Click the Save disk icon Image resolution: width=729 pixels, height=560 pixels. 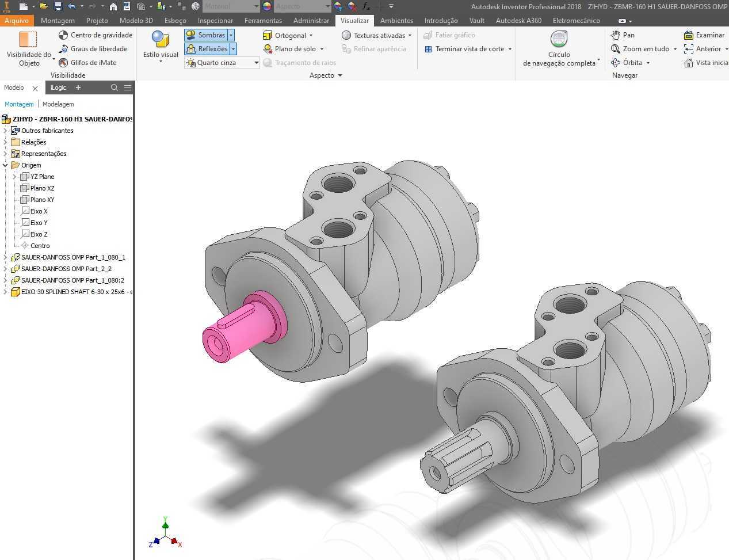click(58, 6)
